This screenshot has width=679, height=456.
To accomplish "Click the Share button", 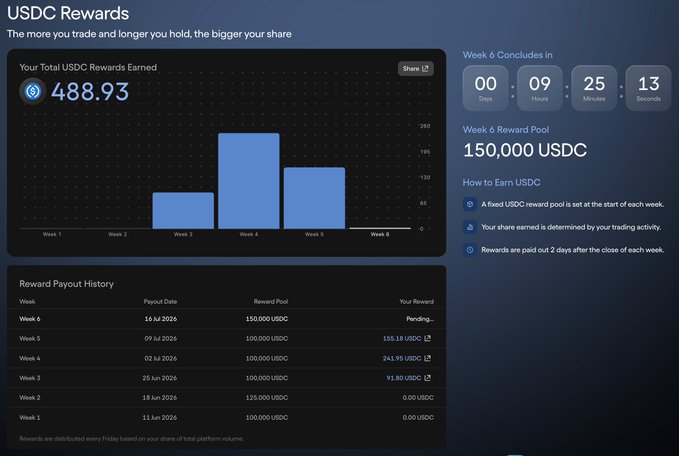I will (415, 68).
